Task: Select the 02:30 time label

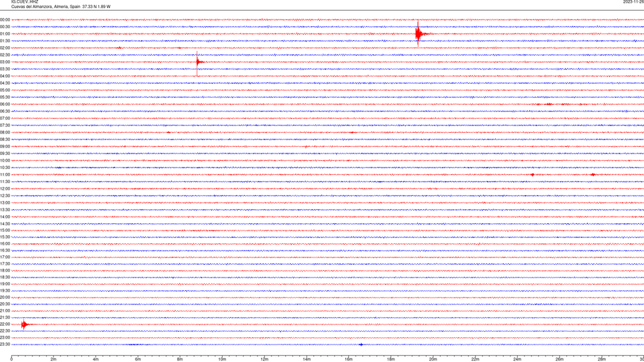Action: 5,55
